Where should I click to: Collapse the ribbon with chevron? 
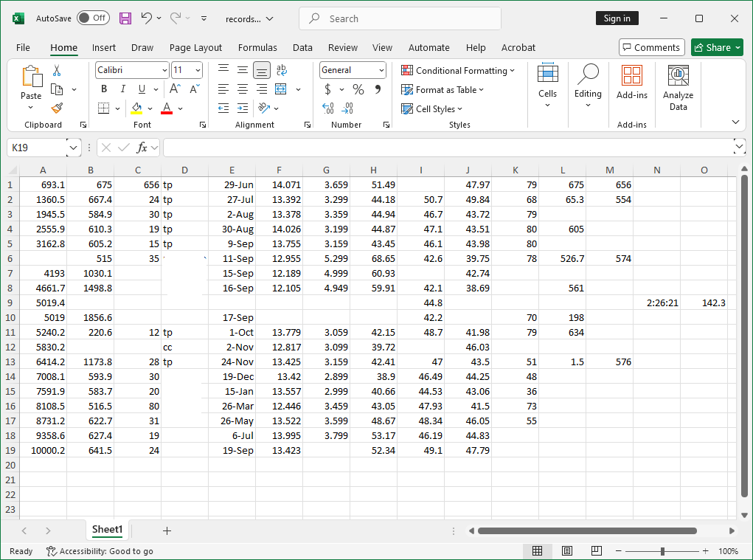click(735, 122)
